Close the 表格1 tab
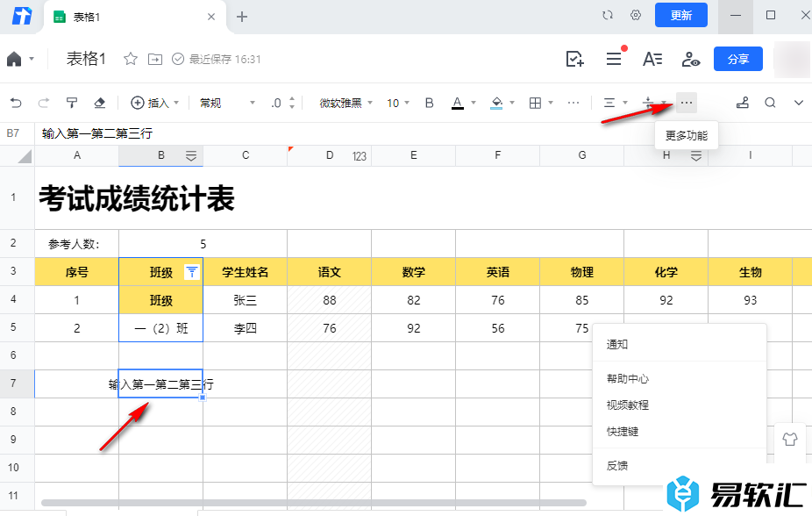The image size is (812, 516). click(x=211, y=17)
